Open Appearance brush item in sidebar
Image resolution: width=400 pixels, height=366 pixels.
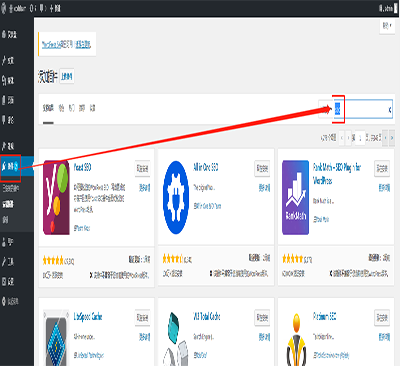[x=8, y=146]
